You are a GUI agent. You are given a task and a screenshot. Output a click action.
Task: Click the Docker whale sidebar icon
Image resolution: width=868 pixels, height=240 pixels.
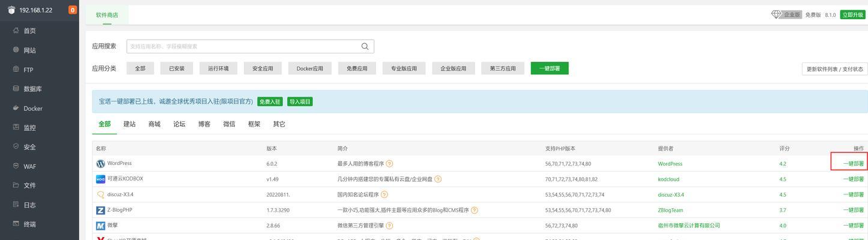[x=16, y=108]
